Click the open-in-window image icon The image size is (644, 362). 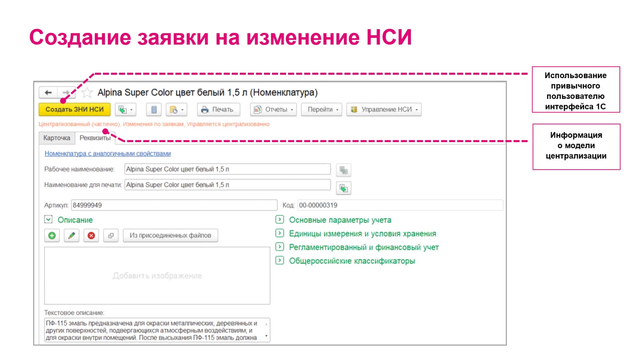pyautogui.click(x=111, y=236)
